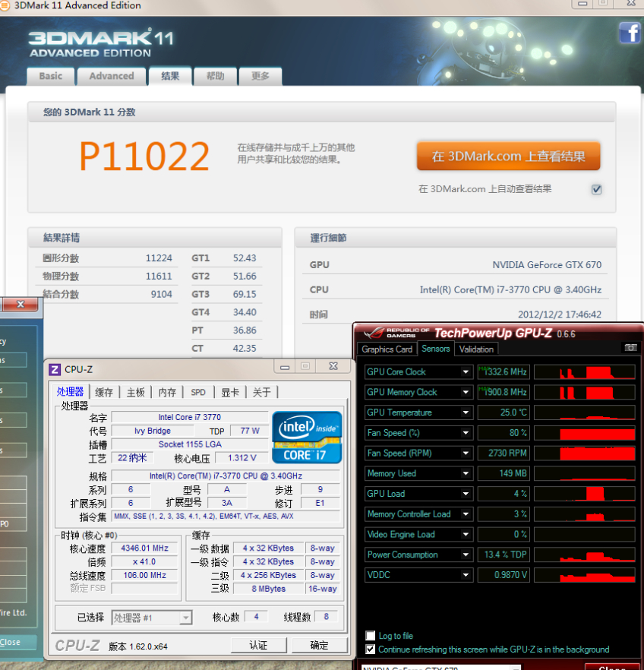Screen dimensions: 644x670
Task: Click the 0.9870 V VDDC value
Action: coord(504,575)
